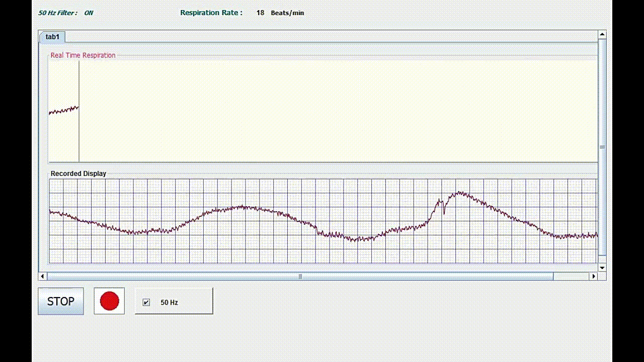Click the '50 Hz Filter :' label
644x362 pixels.
[58, 13]
